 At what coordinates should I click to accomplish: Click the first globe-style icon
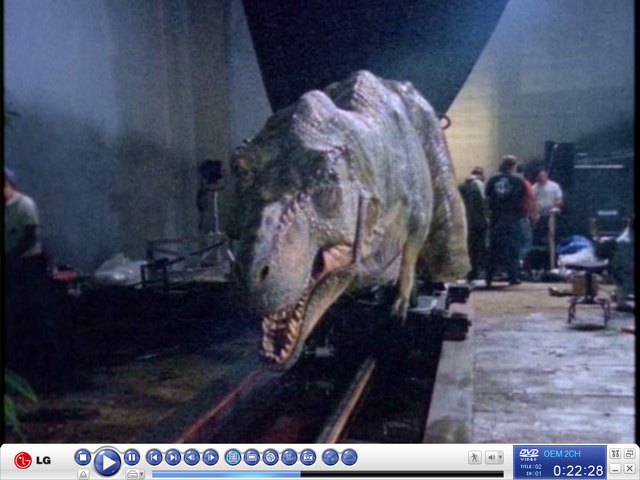coord(331,457)
